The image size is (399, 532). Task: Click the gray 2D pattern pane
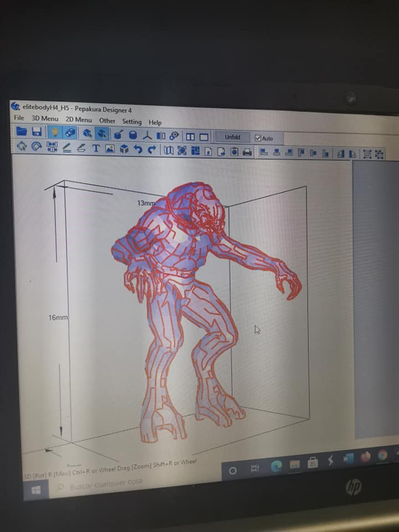coord(376,299)
